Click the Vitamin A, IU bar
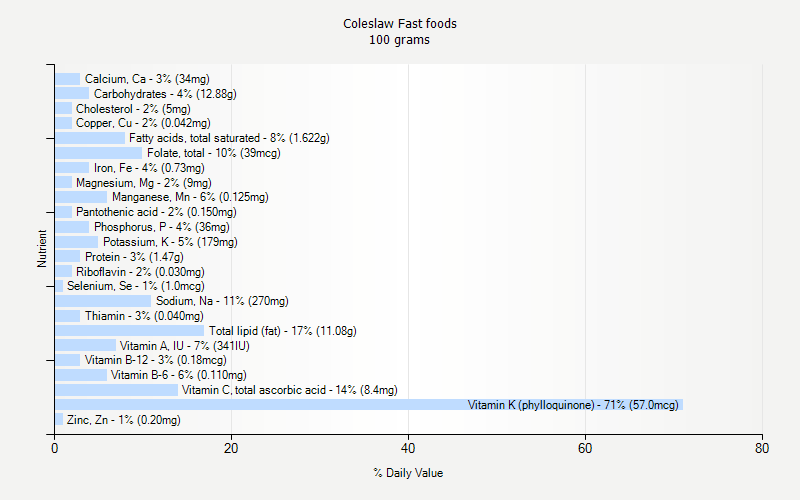800x500 pixels. (x=86, y=346)
